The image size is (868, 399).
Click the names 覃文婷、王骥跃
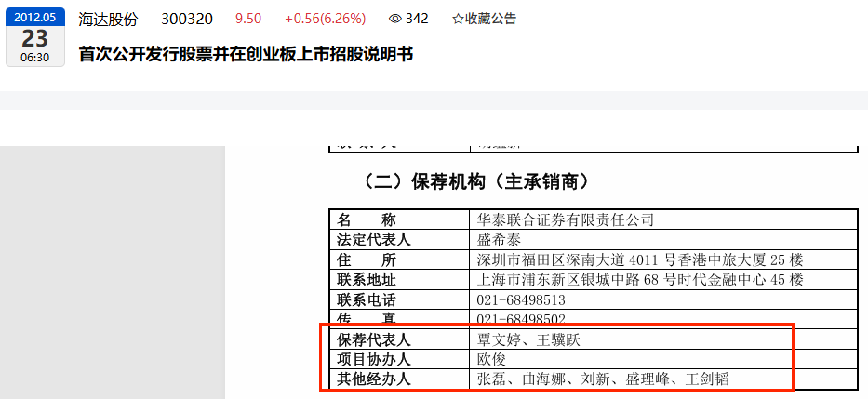click(x=528, y=339)
